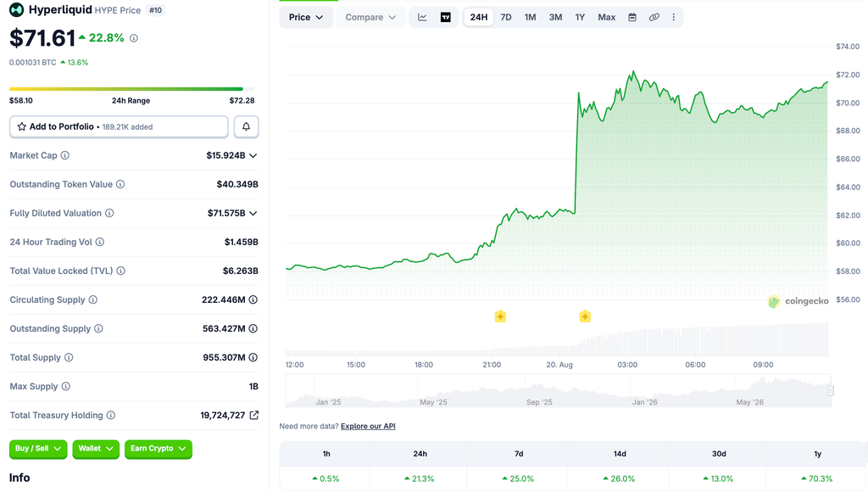Click the first yellow event marker near 21:00
The image size is (868, 492).
coord(500,316)
